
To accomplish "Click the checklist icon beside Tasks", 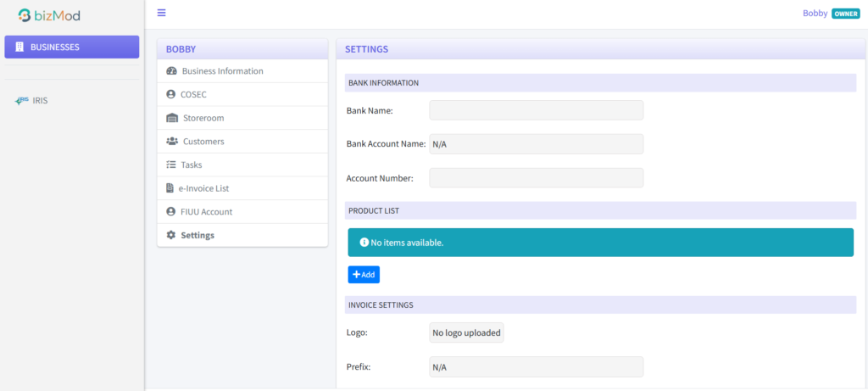I will tap(171, 165).
